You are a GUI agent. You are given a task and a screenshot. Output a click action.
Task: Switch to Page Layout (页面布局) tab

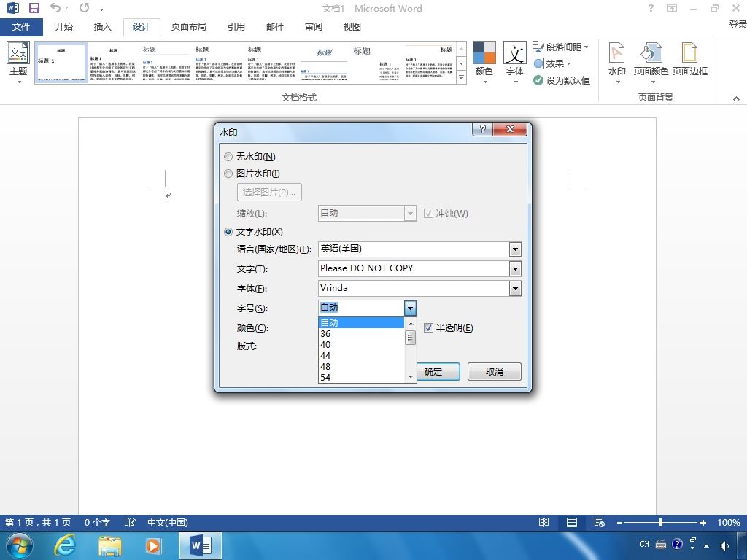[x=189, y=27]
